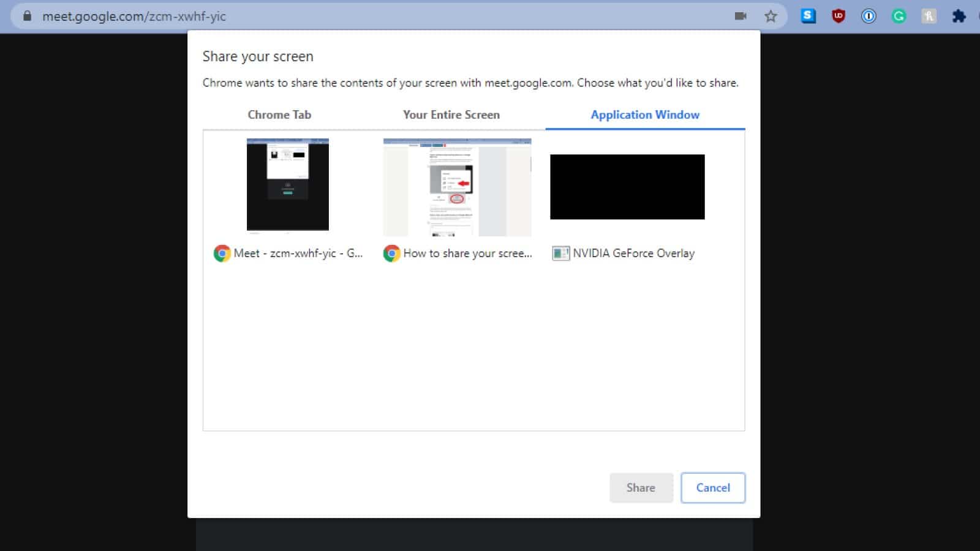
Task: Open the grey extension icon beside Grammarly
Action: [x=929, y=17]
